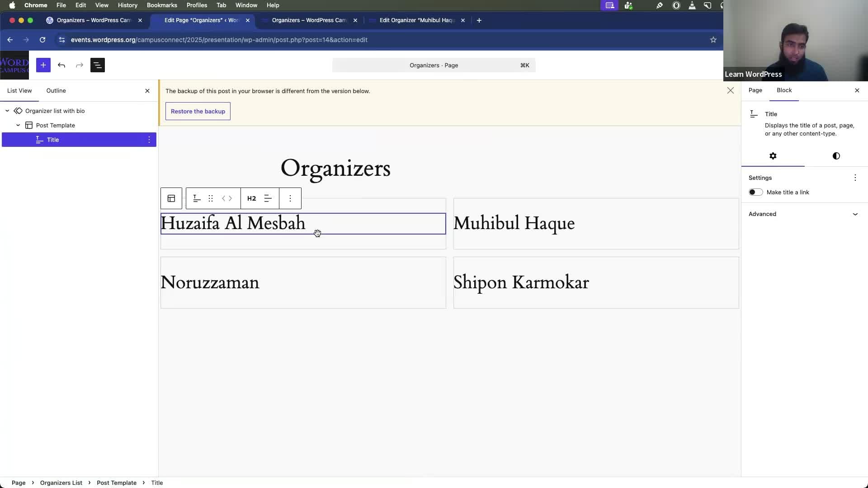
Task: Undo the last change
Action: pos(61,65)
